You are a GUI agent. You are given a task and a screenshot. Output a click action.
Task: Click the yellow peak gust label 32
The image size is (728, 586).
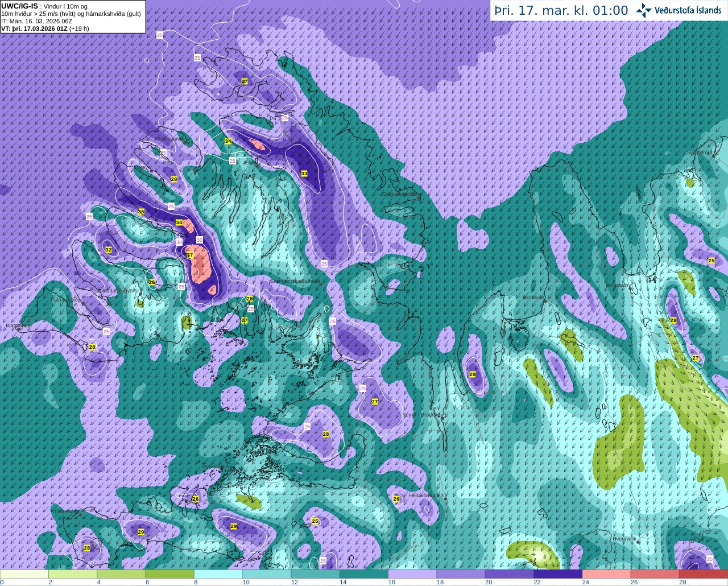109,250
